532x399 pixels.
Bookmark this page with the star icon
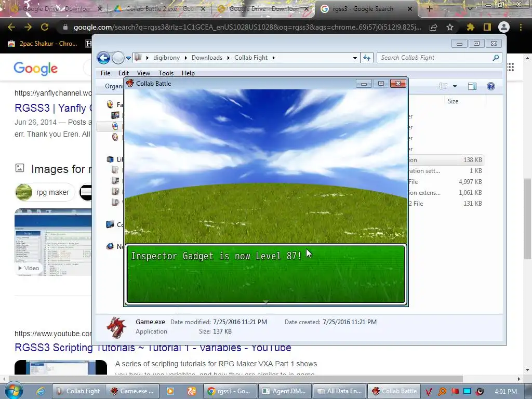(450, 27)
